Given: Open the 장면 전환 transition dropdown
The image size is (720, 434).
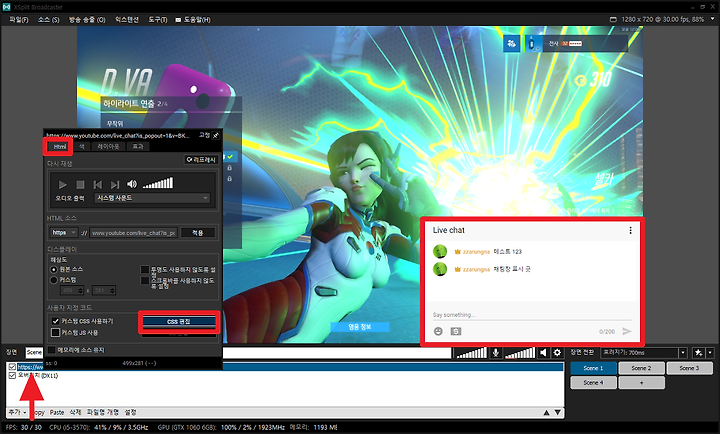Looking at the screenshot, I should pos(644,353).
